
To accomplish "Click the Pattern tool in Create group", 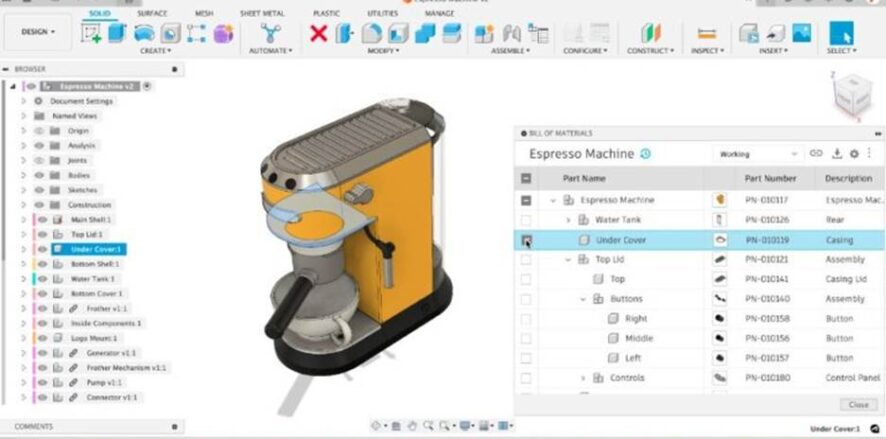I will coord(196,33).
